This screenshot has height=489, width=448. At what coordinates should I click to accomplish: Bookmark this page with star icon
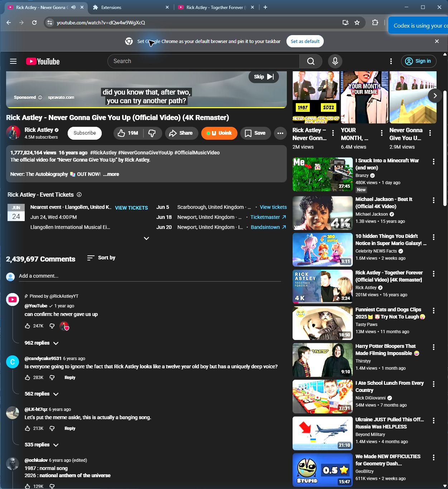pyautogui.click(x=357, y=23)
